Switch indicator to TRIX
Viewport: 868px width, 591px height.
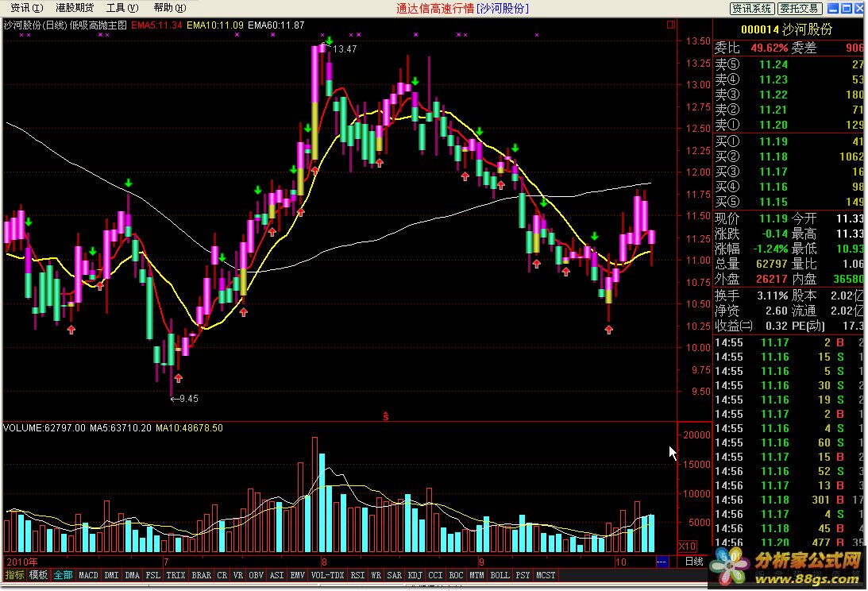[x=176, y=575]
